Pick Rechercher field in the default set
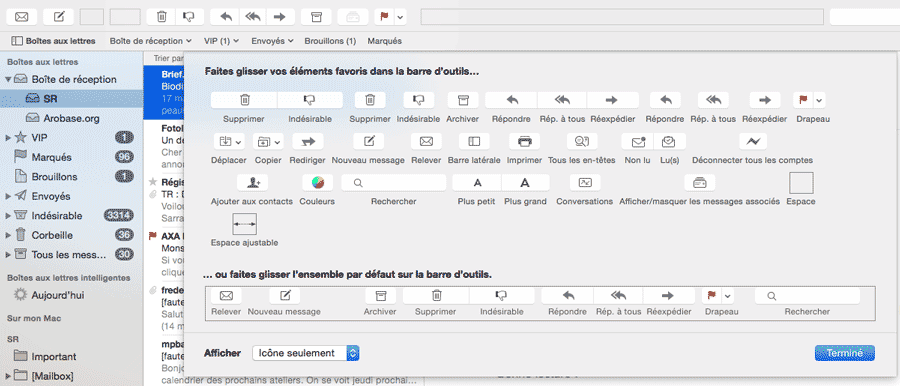 pyautogui.click(x=807, y=296)
